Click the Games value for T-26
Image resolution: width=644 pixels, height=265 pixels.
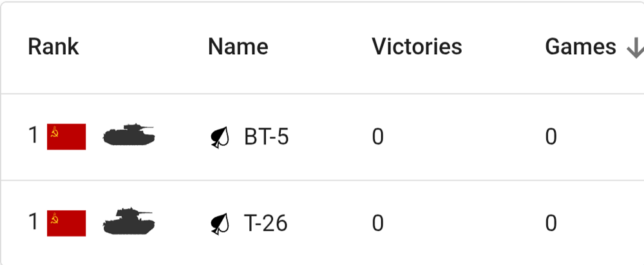coord(551,224)
